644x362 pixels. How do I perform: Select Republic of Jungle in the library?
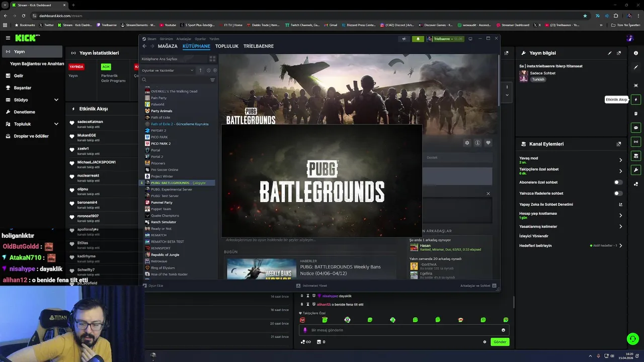tap(165, 255)
